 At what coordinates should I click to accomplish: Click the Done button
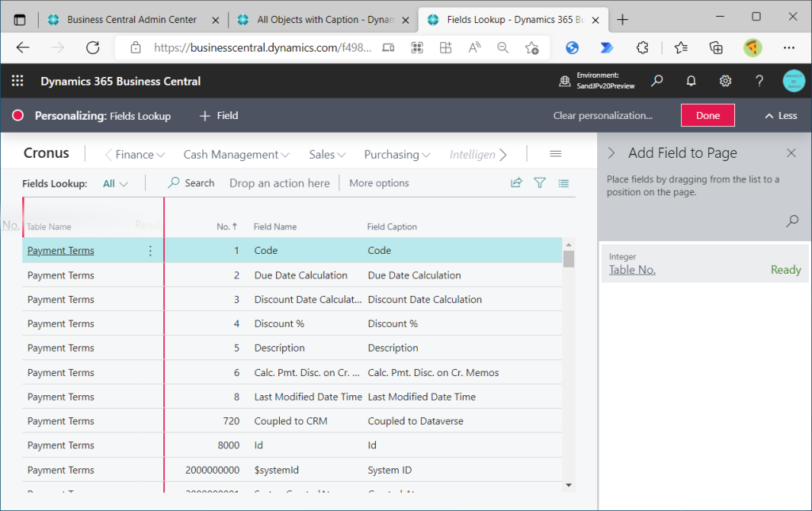(707, 116)
